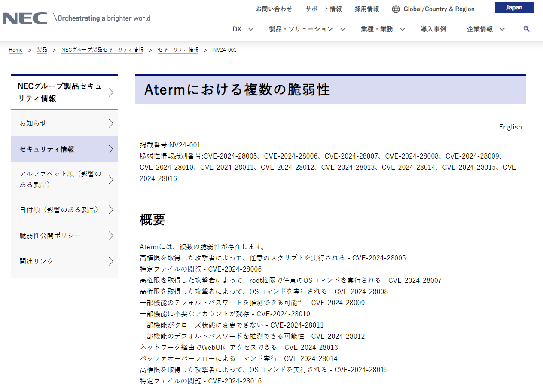Click the line ending with CVE-2024-28016
Viewport: 543px width, 392px height.
(201, 381)
